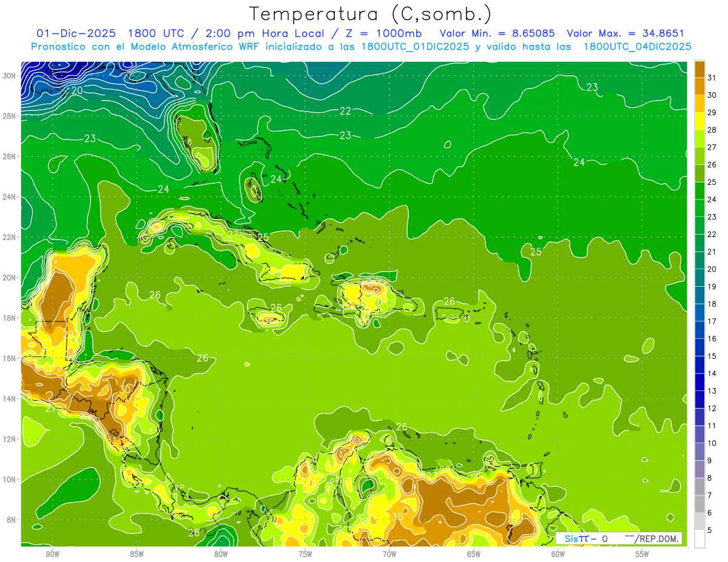Select the white legend swatch below 5

click(699, 539)
